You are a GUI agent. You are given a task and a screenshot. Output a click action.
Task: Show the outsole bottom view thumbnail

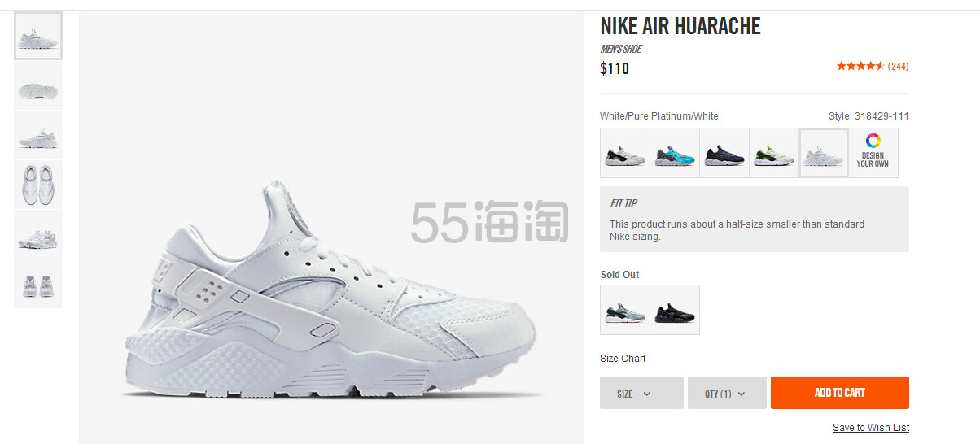[38, 85]
